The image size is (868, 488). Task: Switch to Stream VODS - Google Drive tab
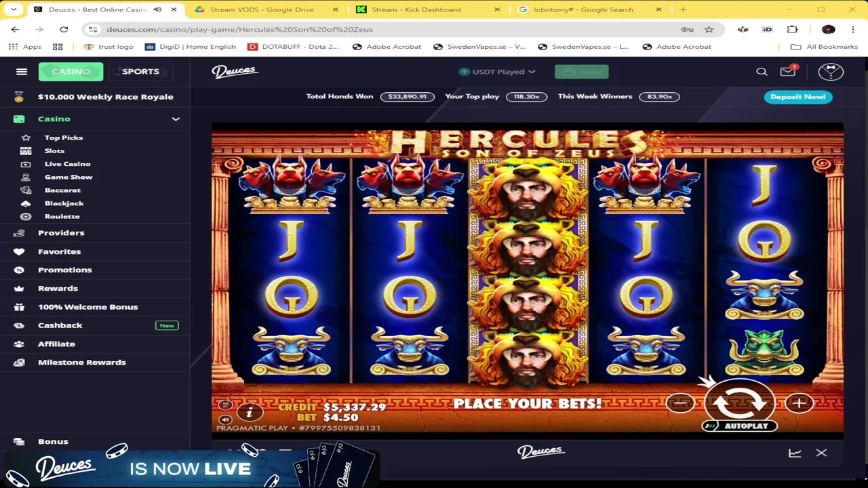click(266, 9)
